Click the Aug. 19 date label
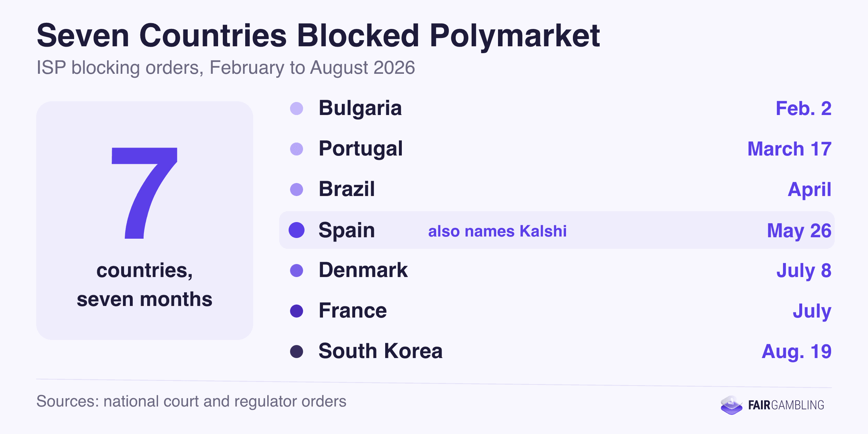This screenshot has width=868, height=434. click(x=797, y=352)
